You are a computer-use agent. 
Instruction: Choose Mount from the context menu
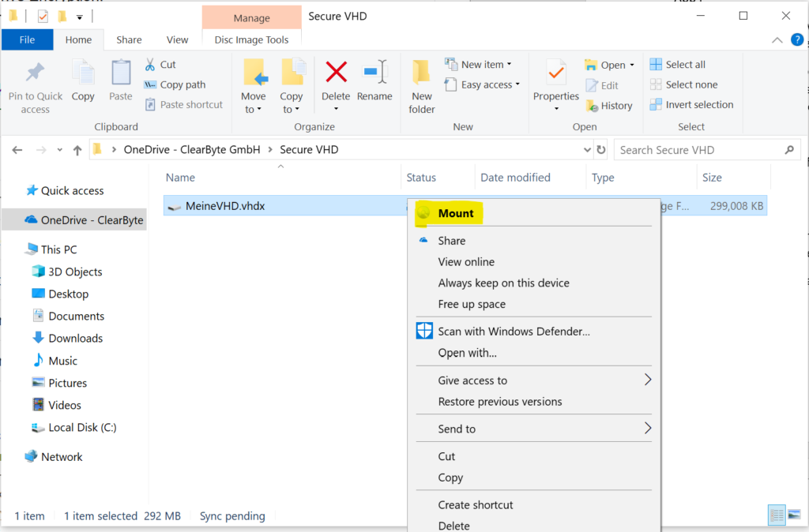coord(456,213)
